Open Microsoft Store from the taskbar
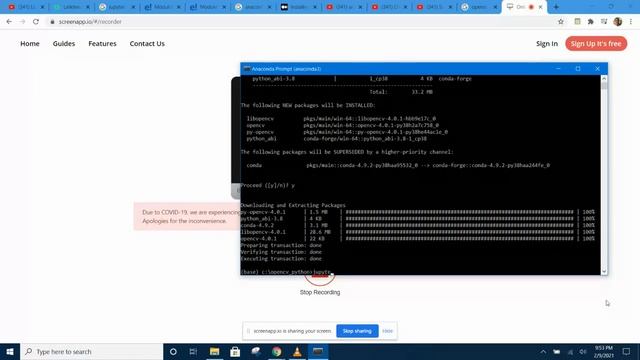The image size is (640, 360). tap(235, 351)
